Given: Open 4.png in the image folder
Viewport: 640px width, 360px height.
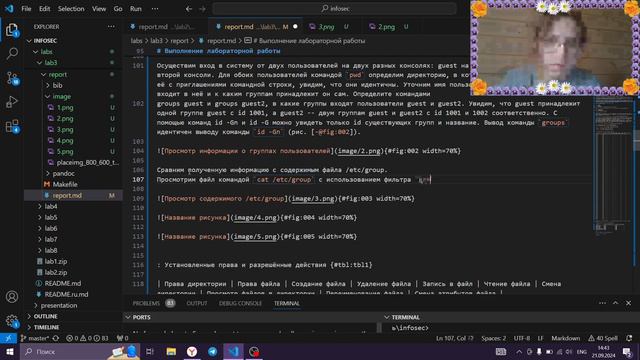Looking at the screenshot, I should click(65, 140).
